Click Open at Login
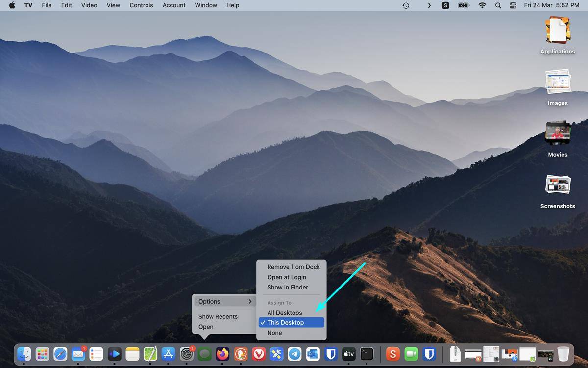Screen dimensions: 588x368 pyautogui.click(x=287, y=277)
